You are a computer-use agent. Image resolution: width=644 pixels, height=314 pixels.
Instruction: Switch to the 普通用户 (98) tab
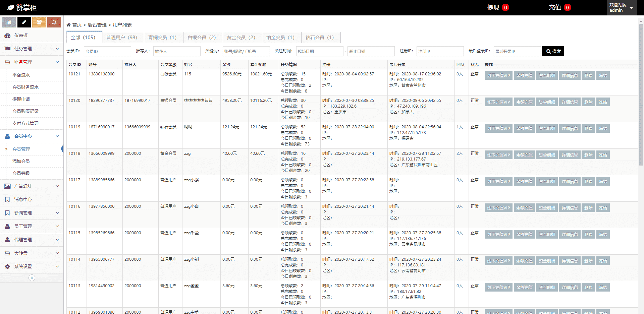point(122,38)
